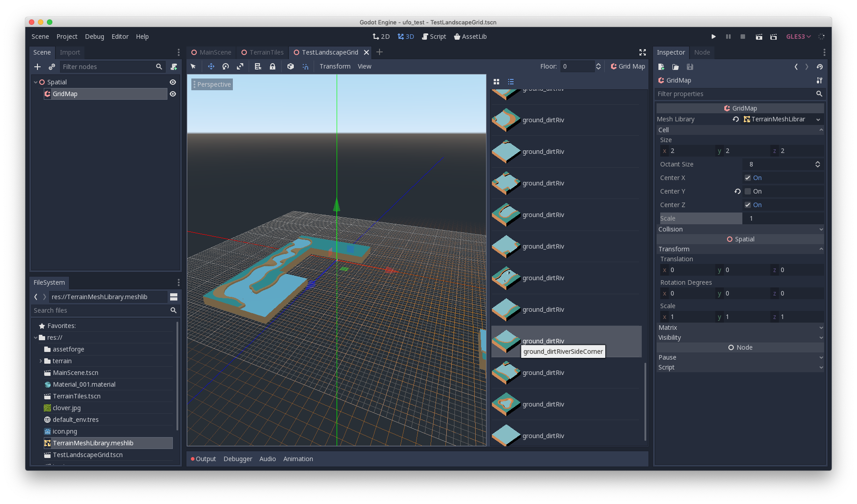Screen dimensions: 857x504
Task: Disable the Center Z checkbox
Action: coord(748,205)
